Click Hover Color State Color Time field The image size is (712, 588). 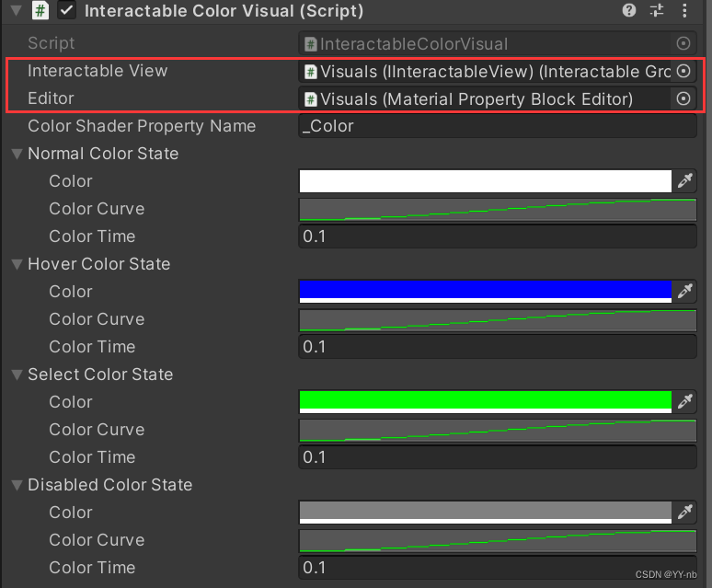pos(498,346)
